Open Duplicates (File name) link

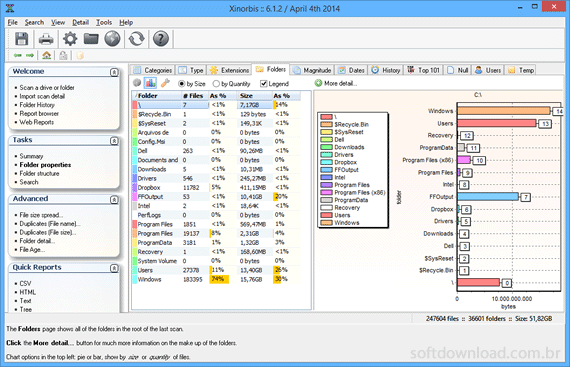click(x=50, y=224)
